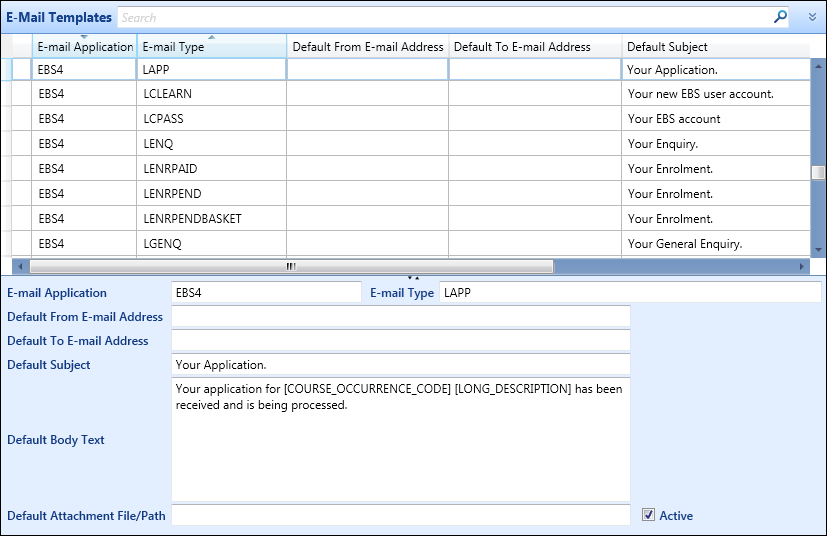Click the magnifier search icon
This screenshot has height=536, width=827.
point(780,17)
